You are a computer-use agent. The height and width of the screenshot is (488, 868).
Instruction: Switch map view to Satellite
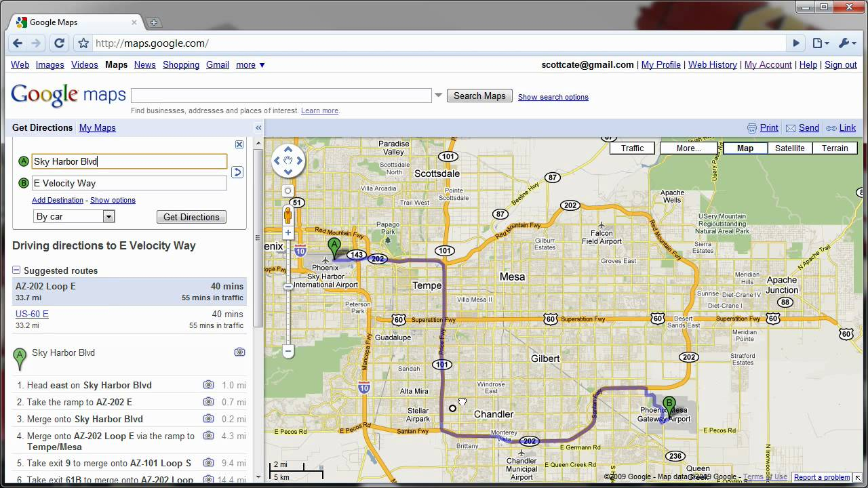point(790,148)
